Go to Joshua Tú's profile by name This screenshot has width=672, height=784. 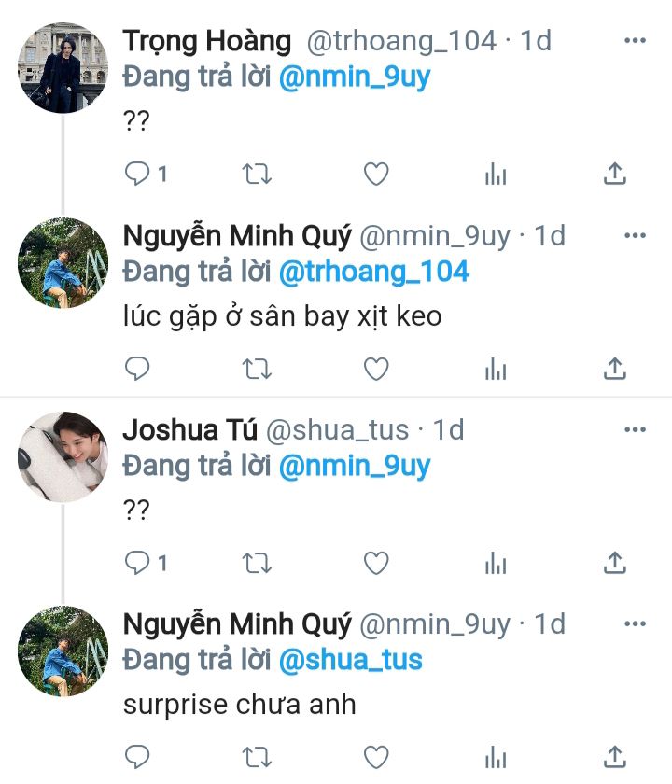pos(189,430)
